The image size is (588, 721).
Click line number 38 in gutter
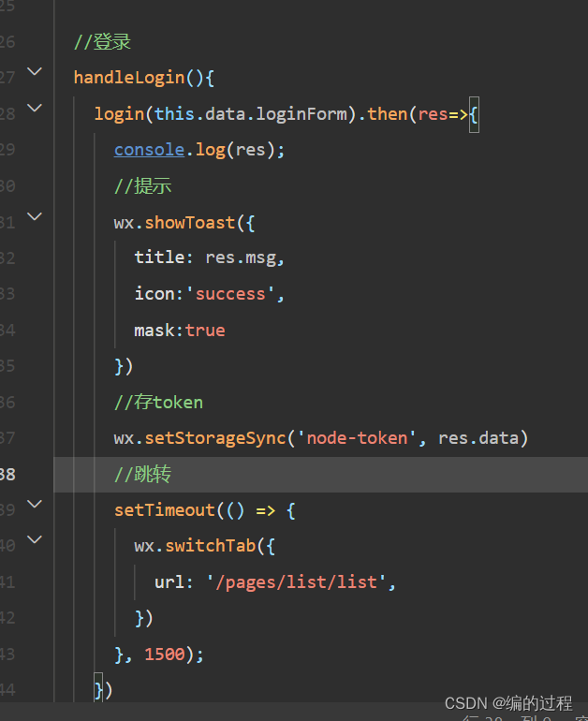[x=7, y=475]
